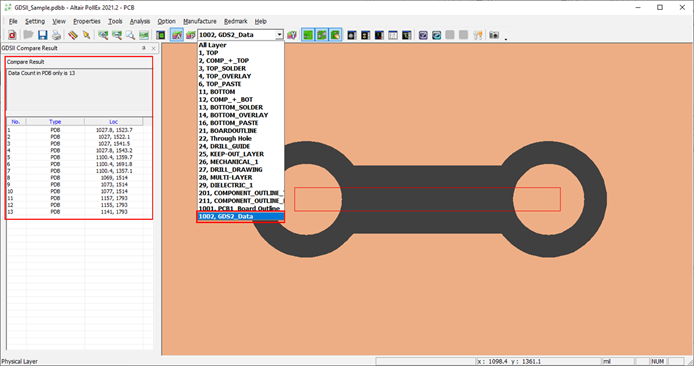Open the layer dropdown arrow showing 1002, GDS2_Data
694x366 pixels.
(279, 35)
